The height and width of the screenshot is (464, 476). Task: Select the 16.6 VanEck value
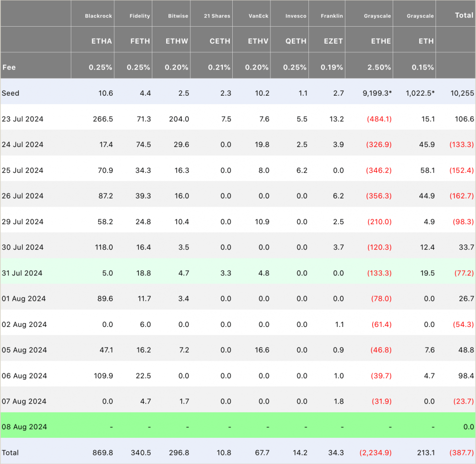pos(262,350)
